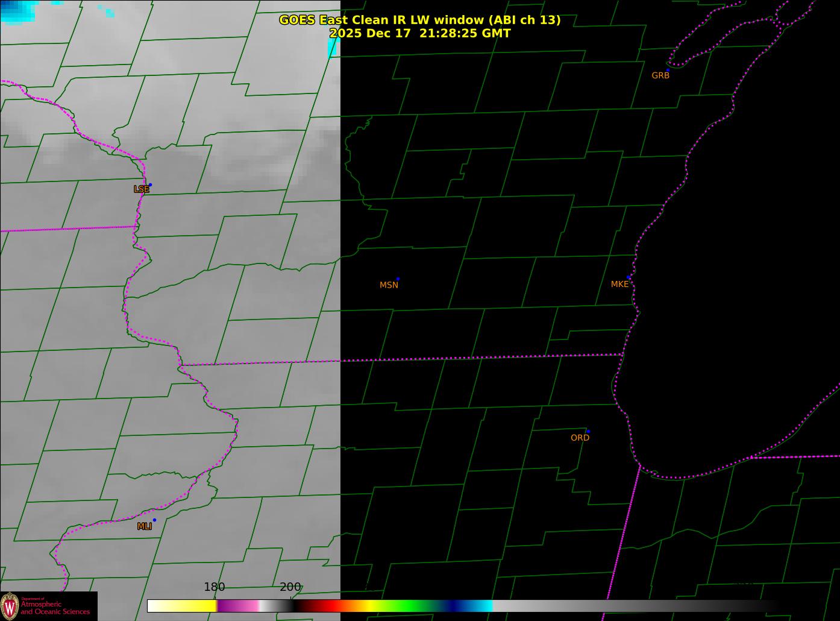840x621 pixels.
Task: Click the blue MLI station dot
Action: [154, 520]
